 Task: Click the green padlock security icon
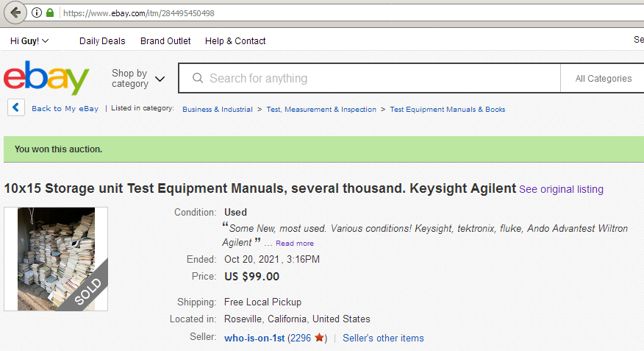point(50,13)
